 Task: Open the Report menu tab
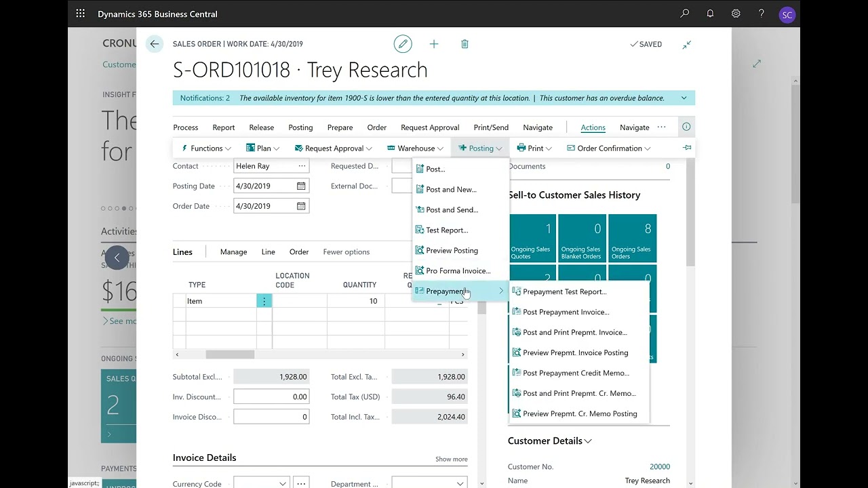click(224, 127)
